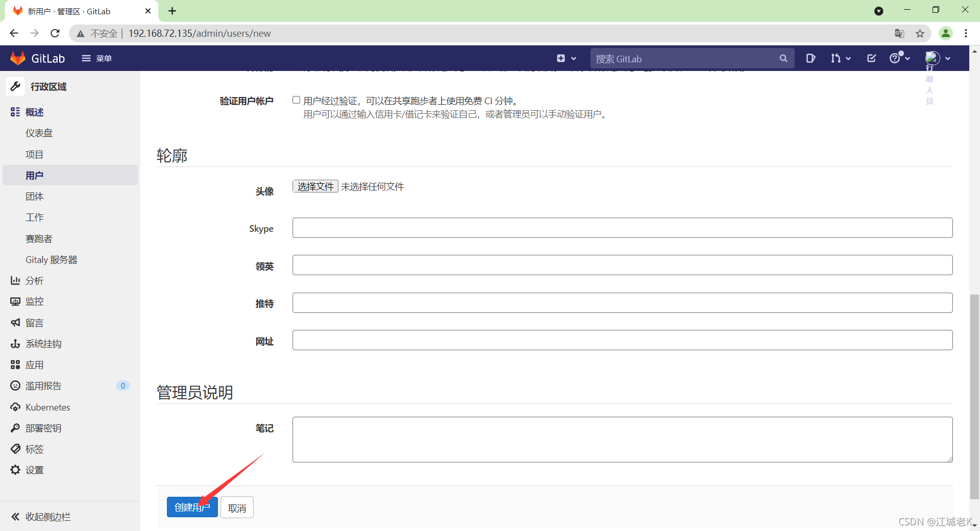Open the merge requests icon
The width and height of the screenshot is (980, 531).
[835, 58]
